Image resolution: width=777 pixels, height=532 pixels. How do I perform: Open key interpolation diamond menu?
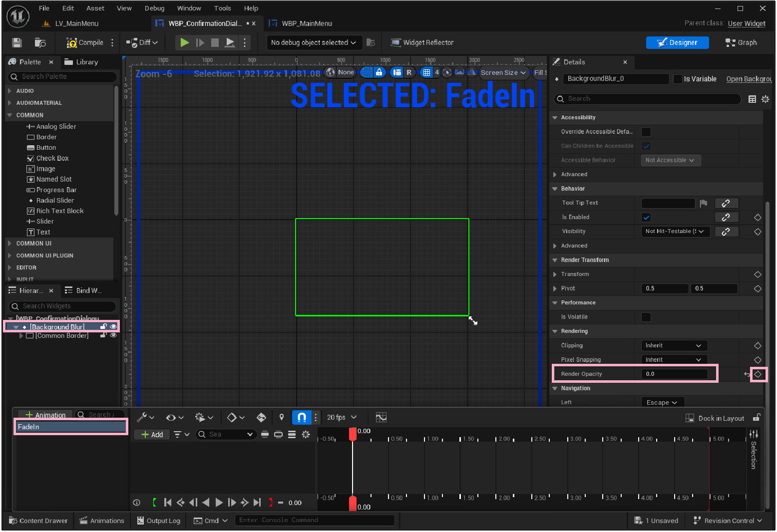(236, 417)
